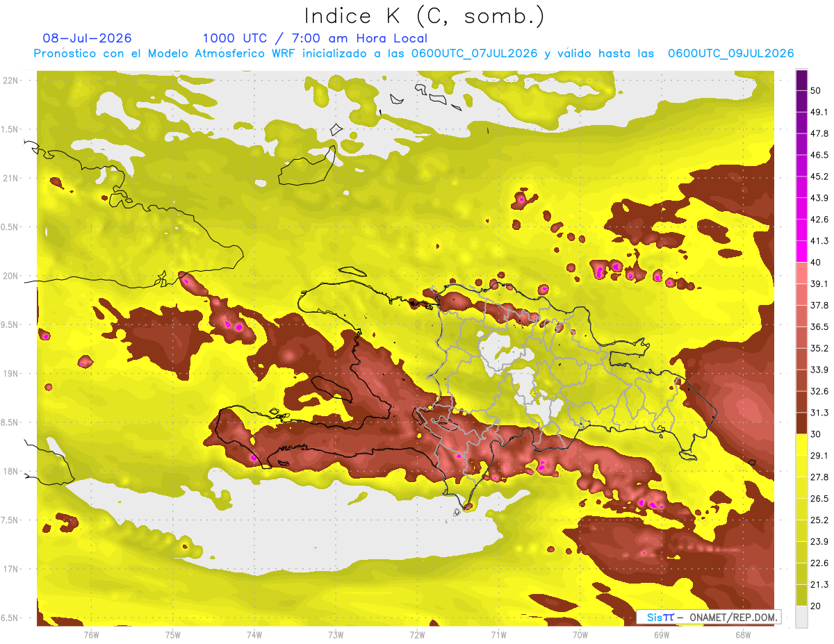Viewport: 834px width, 644px height.
Task: Click the colorbar value "41.3"
Action: click(819, 242)
